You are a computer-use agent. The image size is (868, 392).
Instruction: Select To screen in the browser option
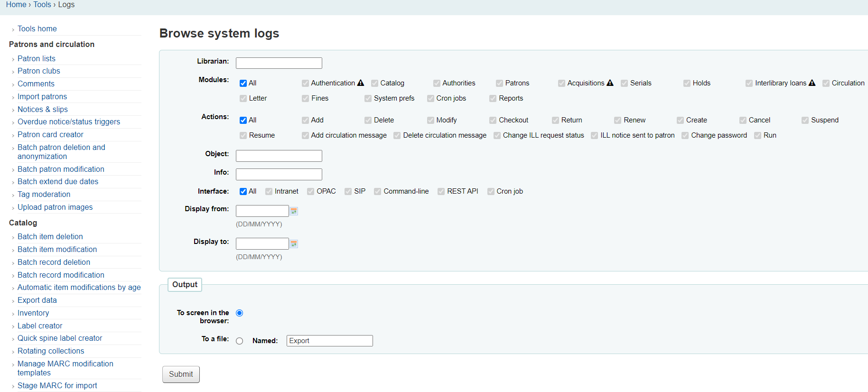(x=240, y=313)
